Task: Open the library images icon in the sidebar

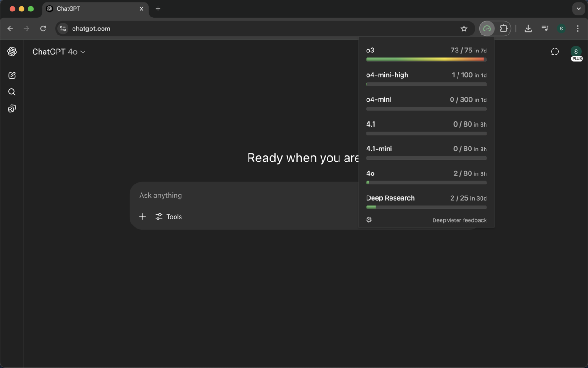Action: point(12,109)
